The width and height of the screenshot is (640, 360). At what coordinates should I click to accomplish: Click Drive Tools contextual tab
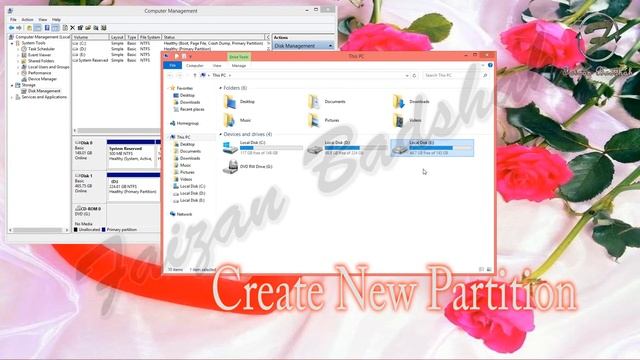tap(239, 57)
